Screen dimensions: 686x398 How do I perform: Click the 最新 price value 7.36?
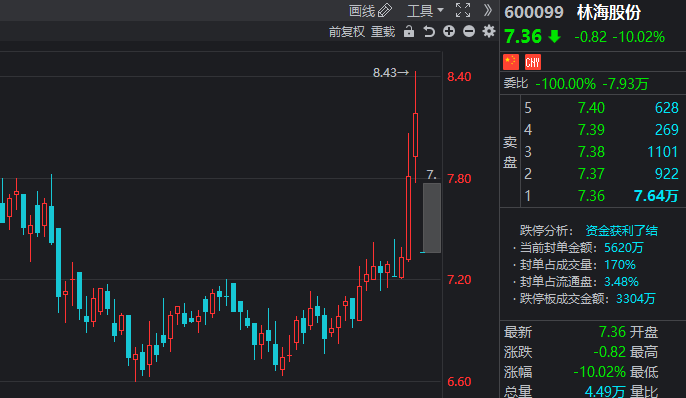click(612, 332)
